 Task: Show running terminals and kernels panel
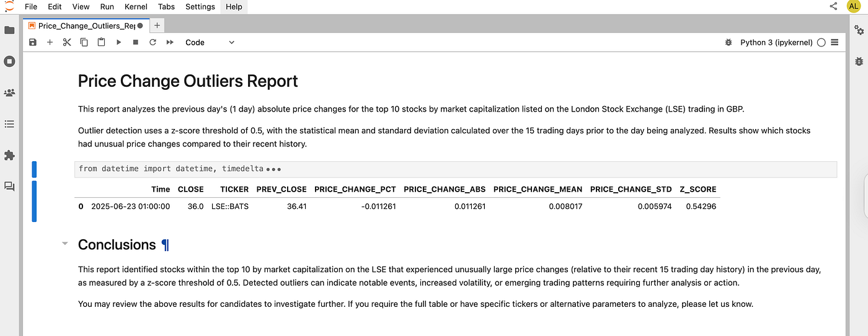click(x=9, y=61)
